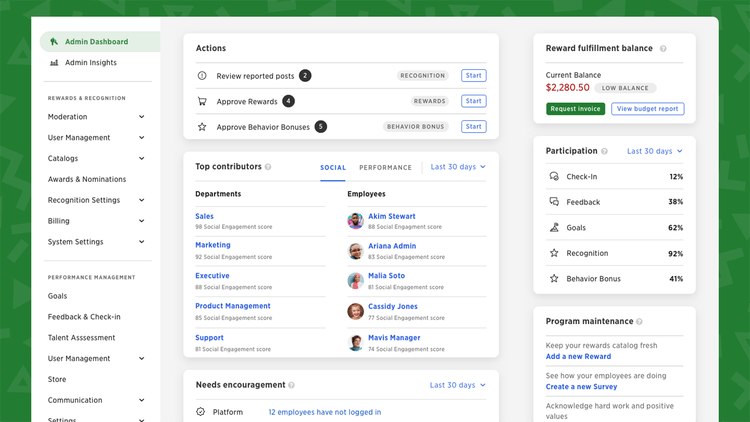Viewport: 750px width, 422px height.
Task: Click Goals participation icon
Action: point(554,227)
